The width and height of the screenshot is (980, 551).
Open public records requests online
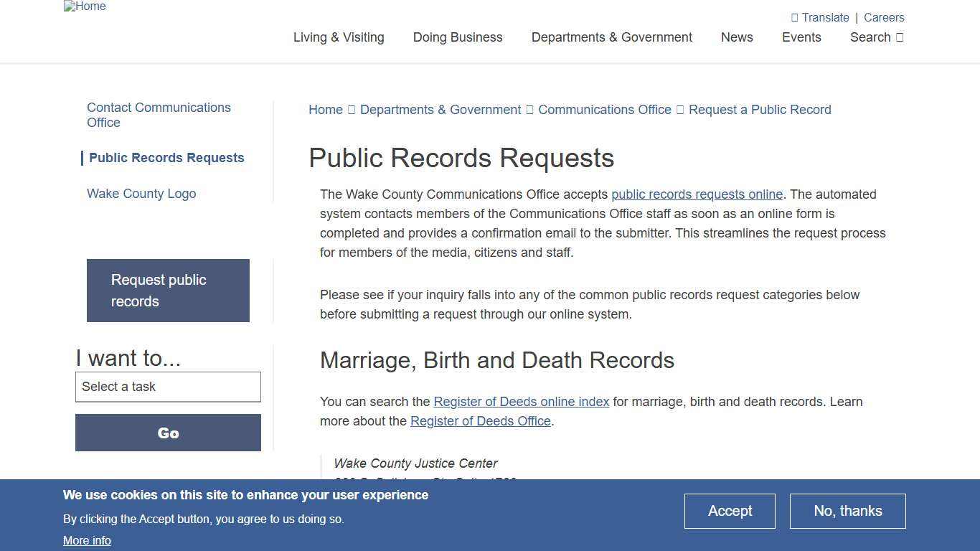pos(697,194)
